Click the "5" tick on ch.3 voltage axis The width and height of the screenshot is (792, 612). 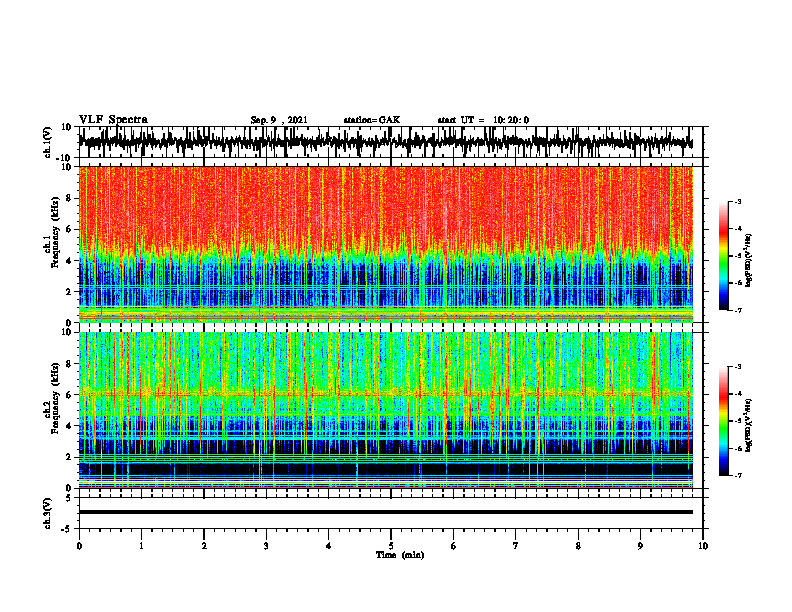[x=69, y=498]
